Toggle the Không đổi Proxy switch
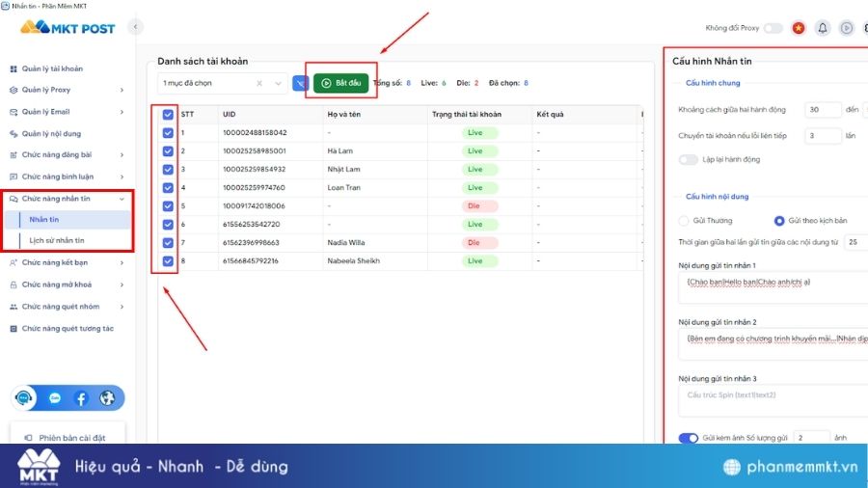This screenshot has width=868, height=488. (773, 28)
